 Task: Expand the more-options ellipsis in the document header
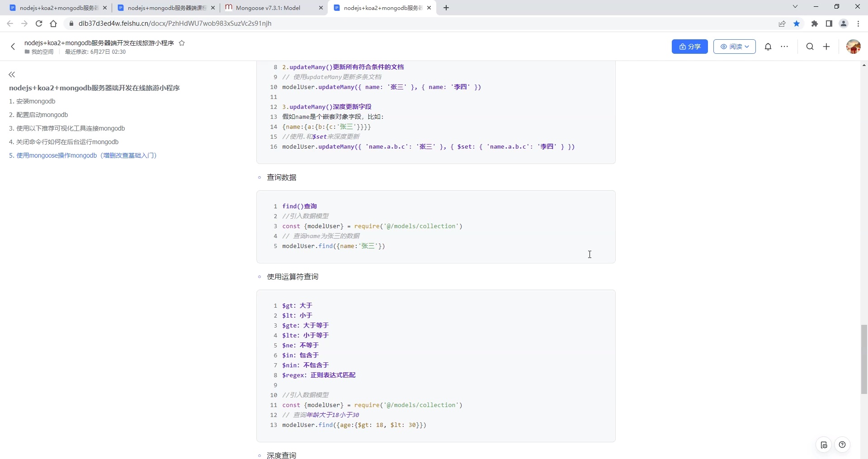click(785, 47)
